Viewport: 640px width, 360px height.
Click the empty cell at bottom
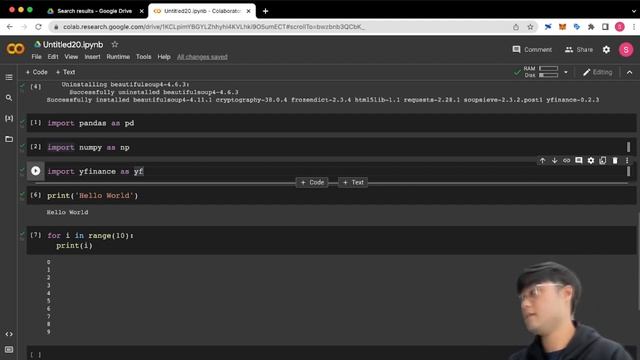tap(331, 353)
